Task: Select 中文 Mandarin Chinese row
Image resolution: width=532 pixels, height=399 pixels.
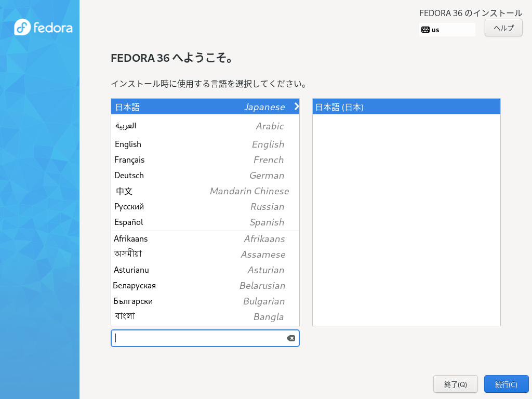Action: (205, 191)
